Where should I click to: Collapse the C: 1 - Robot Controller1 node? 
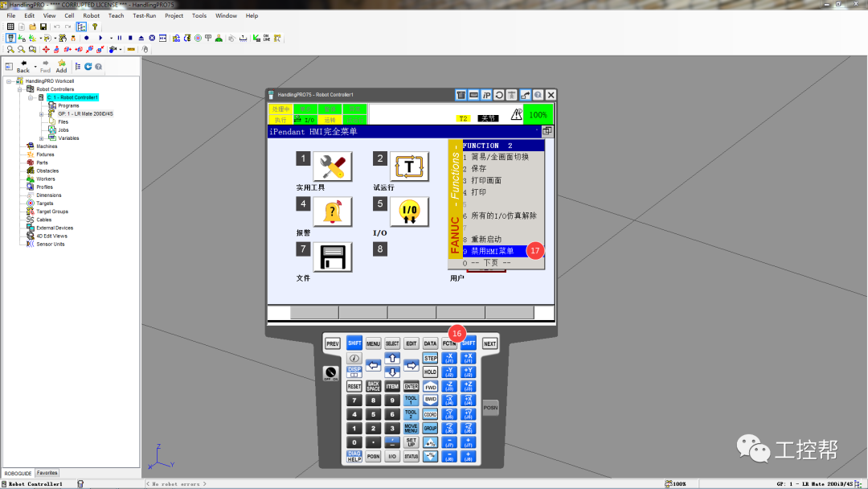[x=31, y=97]
